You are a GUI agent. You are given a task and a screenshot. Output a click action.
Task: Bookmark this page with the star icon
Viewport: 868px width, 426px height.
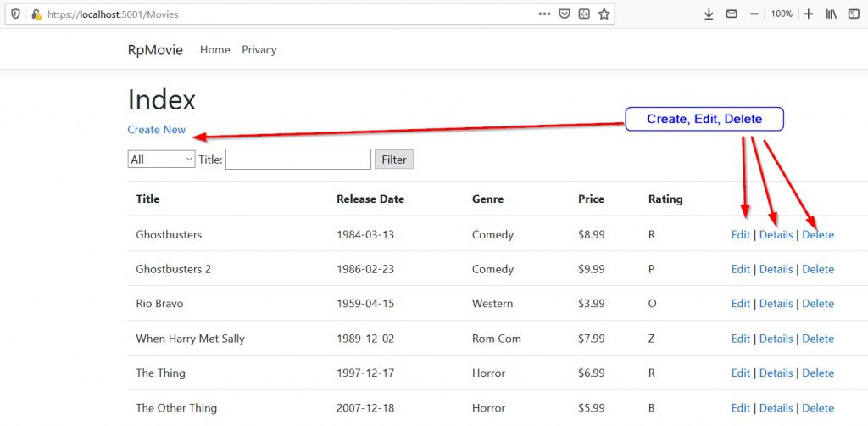[604, 14]
